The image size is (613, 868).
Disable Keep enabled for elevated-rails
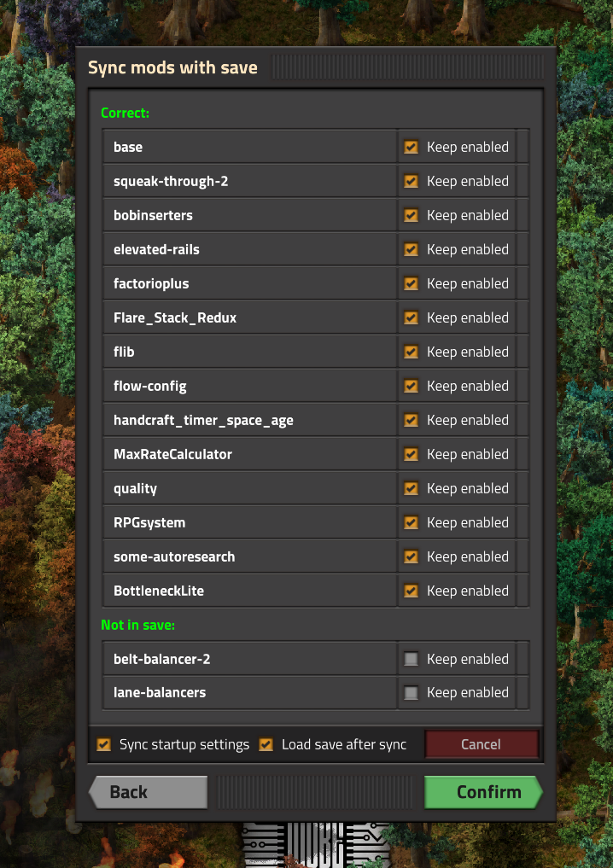tap(412, 249)
